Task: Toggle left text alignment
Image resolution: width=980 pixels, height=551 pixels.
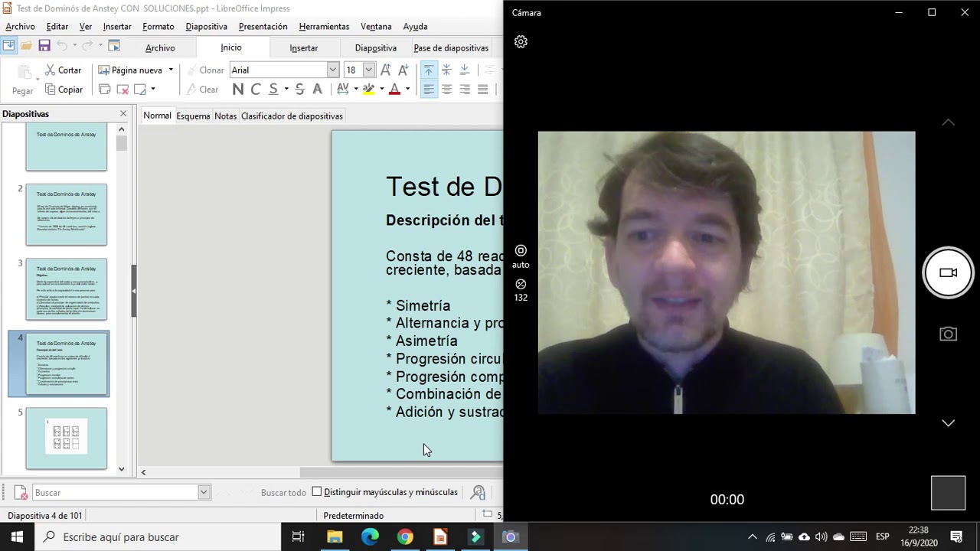Action: (x=429, y=90)
